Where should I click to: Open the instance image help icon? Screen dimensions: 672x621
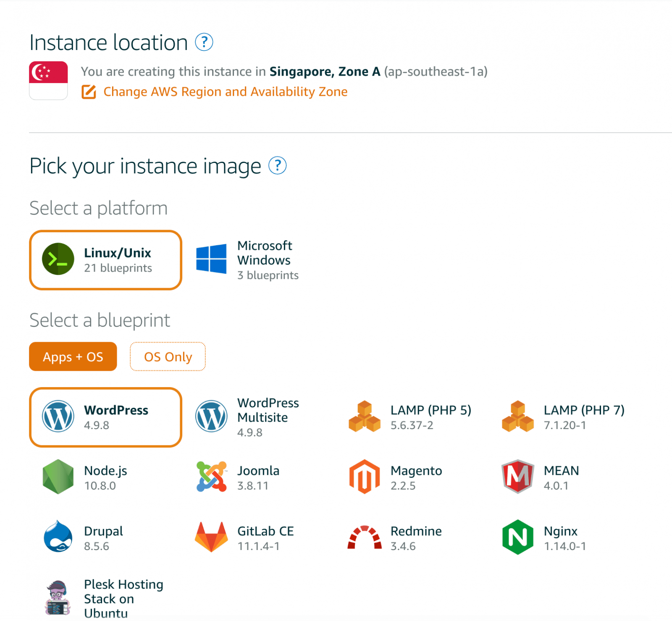[278, 165]
